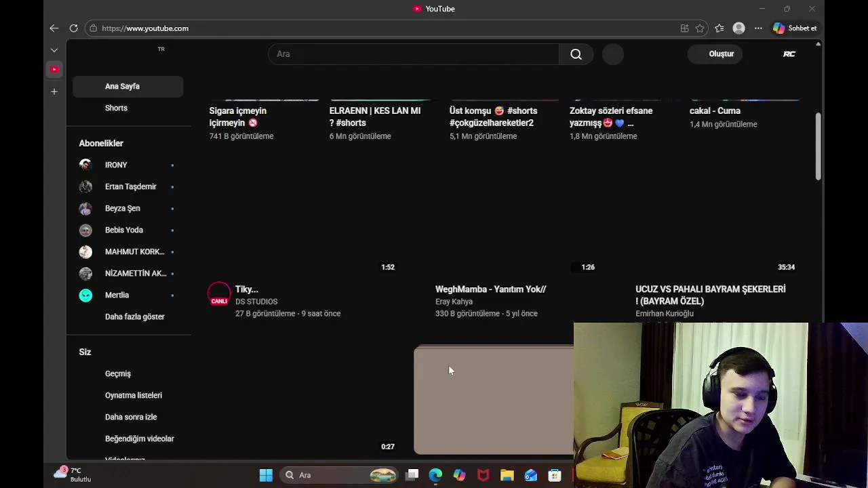Viewport: 868px width, 488px height.
Task: Open short 'Üst komşu #shorts'
Action: pos(493,117)
